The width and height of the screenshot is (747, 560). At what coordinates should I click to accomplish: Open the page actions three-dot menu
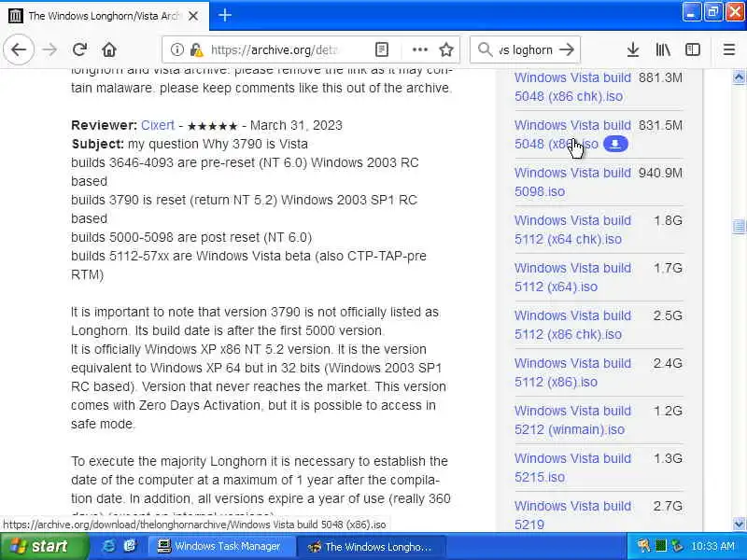419,49
